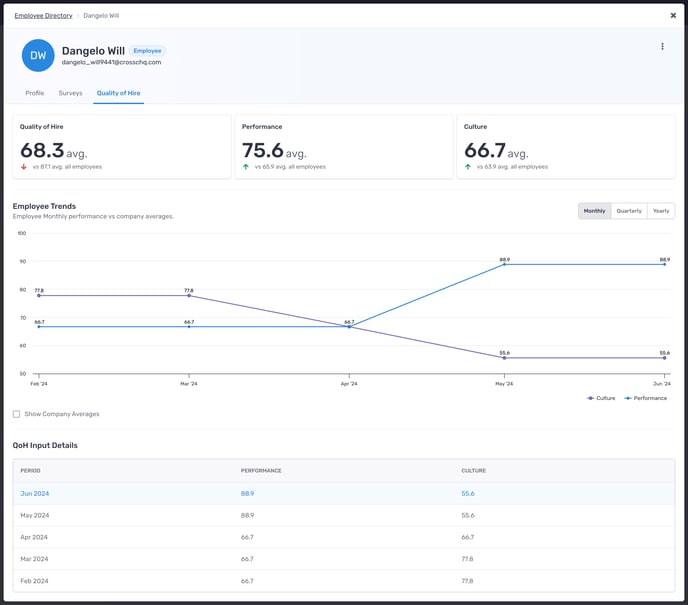Screen dimensions: 688x605
Task: Click the Apr '24 data point on chart
Action: 349,327
